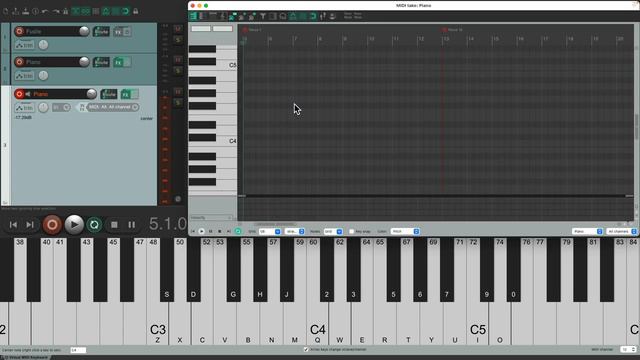
Task: Toggle the repeat button in MIDI editor bottom bar
Action: tap(238, 231)
